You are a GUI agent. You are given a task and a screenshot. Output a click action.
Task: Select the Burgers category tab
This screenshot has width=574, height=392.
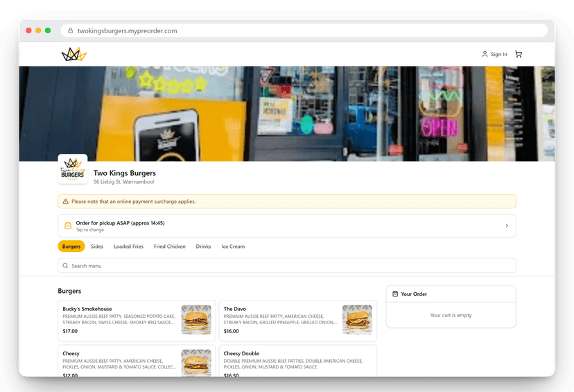[71, 247]
